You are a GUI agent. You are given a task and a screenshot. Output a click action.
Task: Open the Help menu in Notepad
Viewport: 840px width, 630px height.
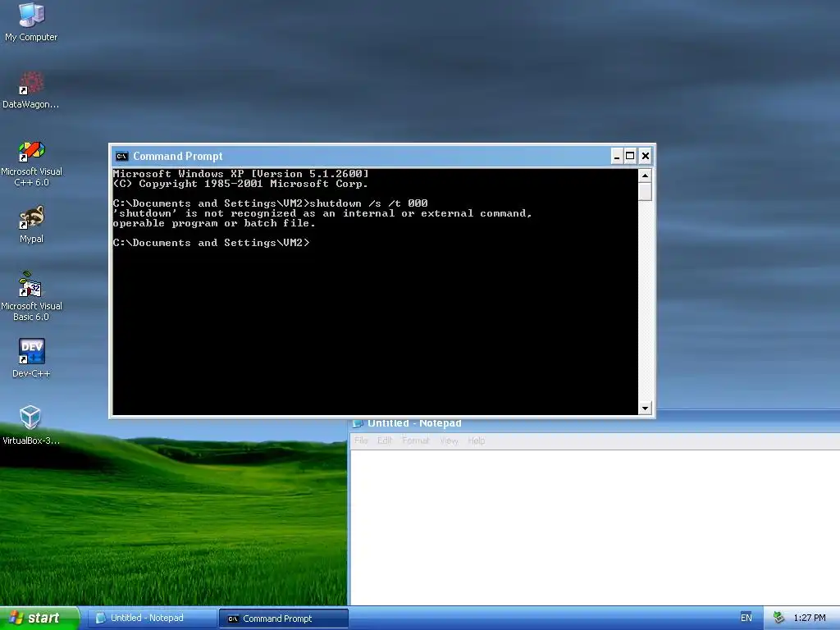pos(477,441)
